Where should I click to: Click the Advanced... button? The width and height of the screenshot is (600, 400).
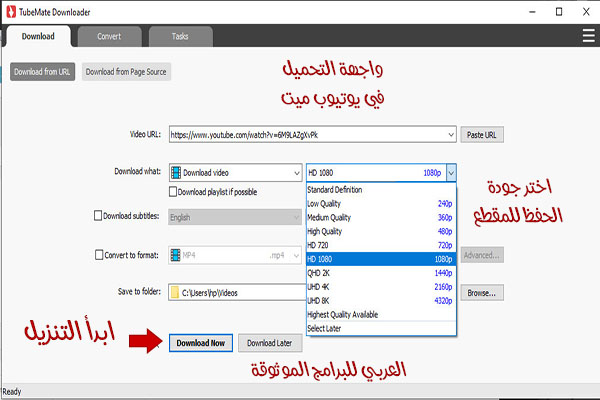[x=482, y=255]
